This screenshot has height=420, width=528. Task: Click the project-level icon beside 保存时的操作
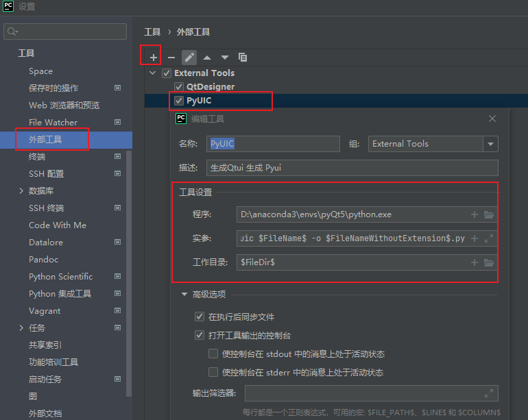click(x=117, y=88)
